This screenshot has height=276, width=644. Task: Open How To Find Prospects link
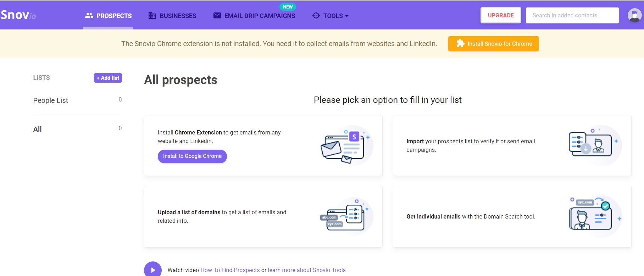click(230, 270)
